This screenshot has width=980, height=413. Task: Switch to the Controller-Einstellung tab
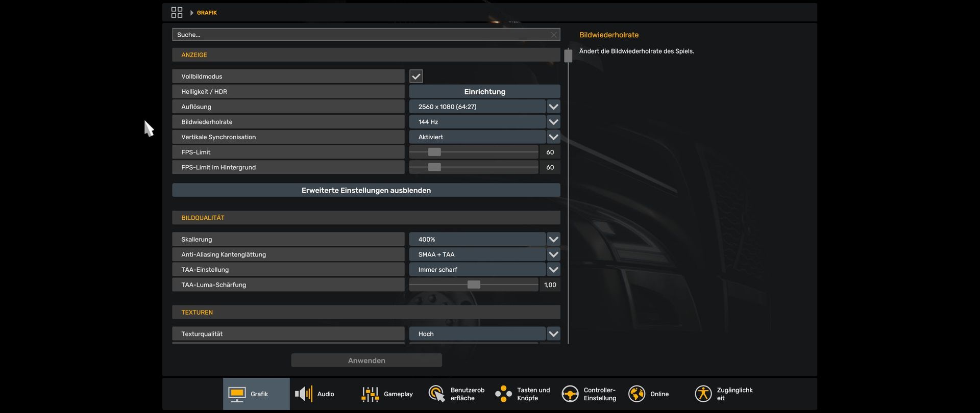point(590,394)
